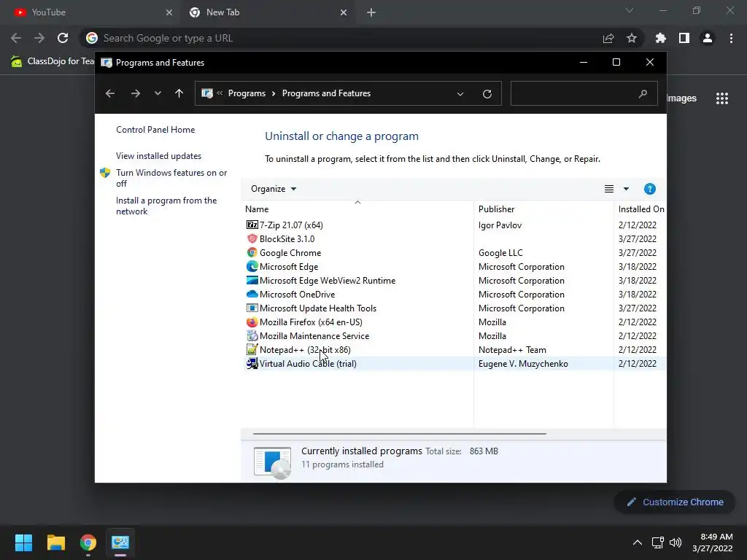
Task: Open the view options dropdown arrow
Action: 626,189
